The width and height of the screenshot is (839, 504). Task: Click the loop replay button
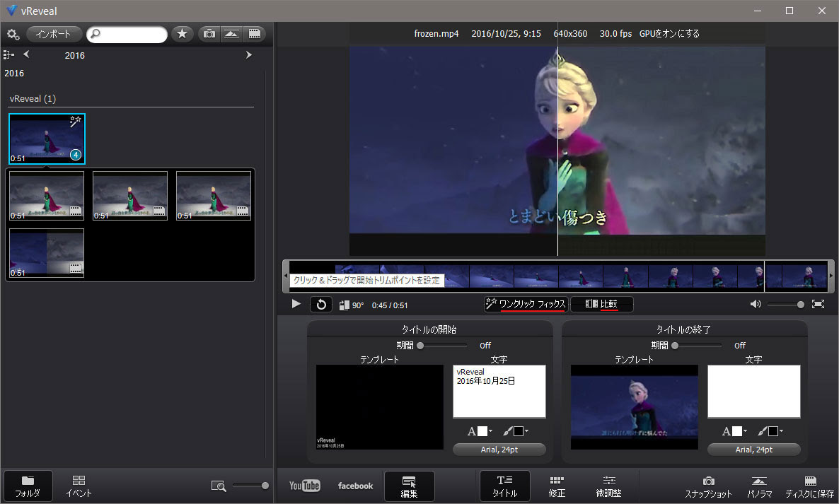(x=321, y=305)
